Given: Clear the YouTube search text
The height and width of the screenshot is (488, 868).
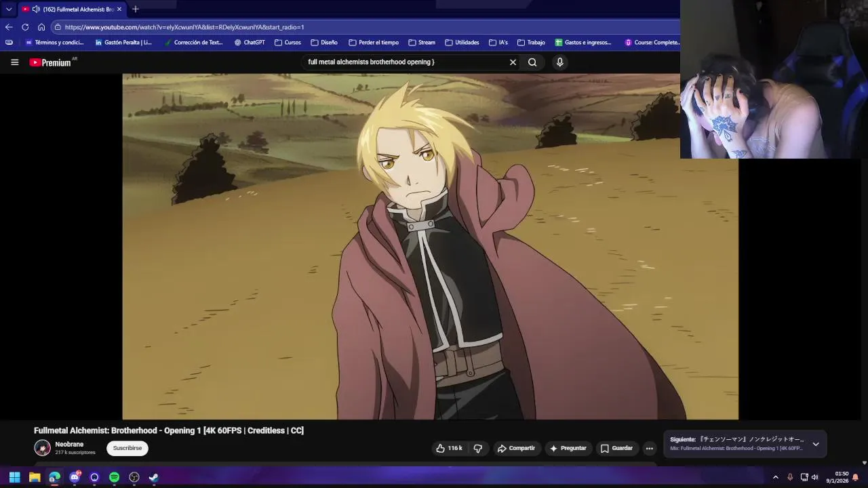Looking at the screenshot, I should pos(513,62).
